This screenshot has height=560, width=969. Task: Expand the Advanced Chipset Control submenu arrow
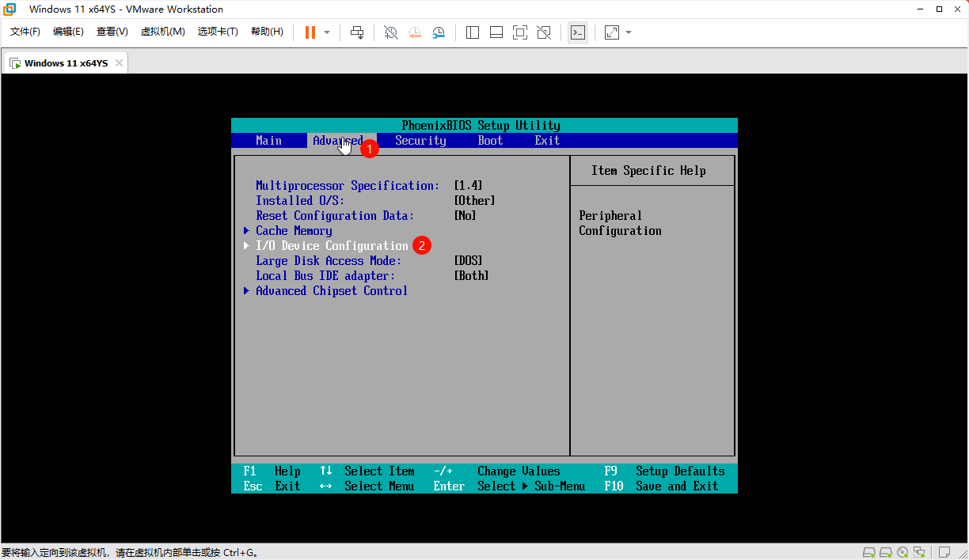[247, 291]
